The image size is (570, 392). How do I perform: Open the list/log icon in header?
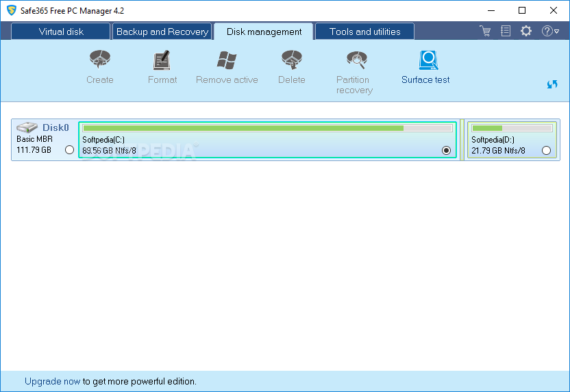506,31
